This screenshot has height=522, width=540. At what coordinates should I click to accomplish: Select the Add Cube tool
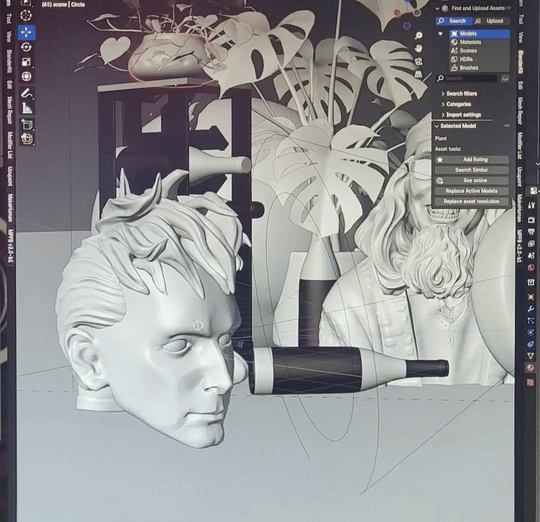[27, 124]
